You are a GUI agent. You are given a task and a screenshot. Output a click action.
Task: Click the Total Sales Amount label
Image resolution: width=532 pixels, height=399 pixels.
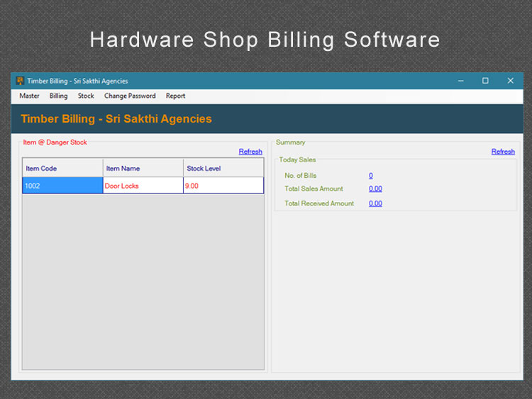314,189
